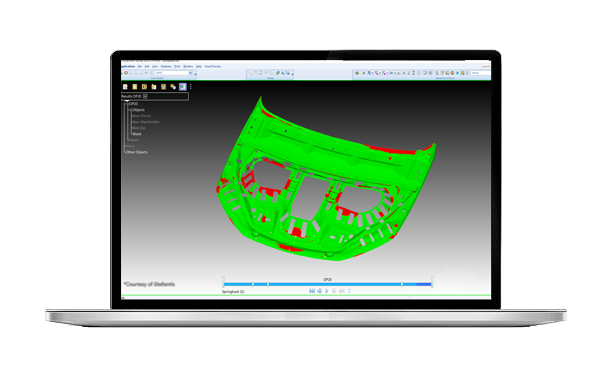Click the yellow folder-files icon above the tree
This screenshot has height=374, width=612.
point(154,87)
